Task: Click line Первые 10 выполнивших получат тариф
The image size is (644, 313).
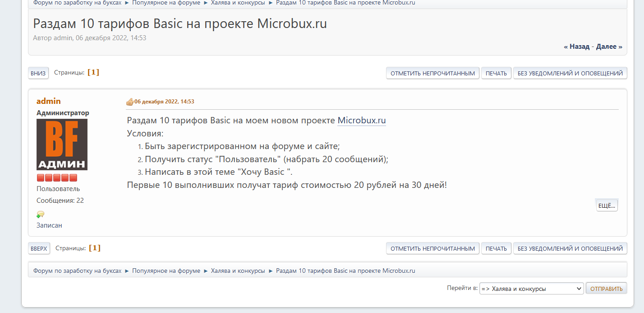Action: click(287, 185)
